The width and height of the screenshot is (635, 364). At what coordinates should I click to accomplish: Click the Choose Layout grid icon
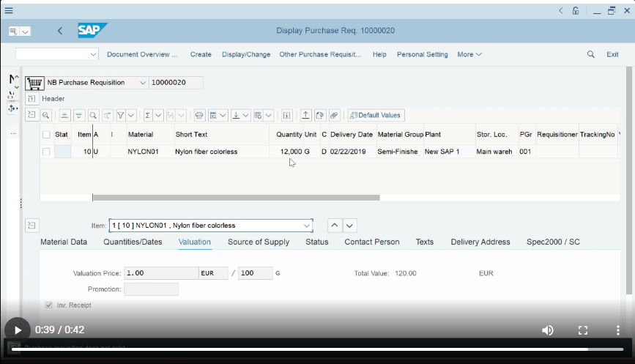[258, 116]
